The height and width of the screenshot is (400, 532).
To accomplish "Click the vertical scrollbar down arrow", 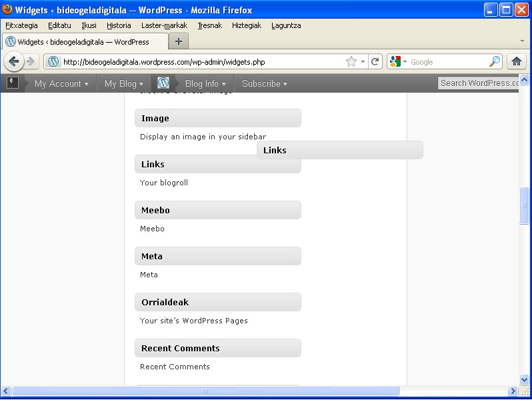I will (524, 379).
